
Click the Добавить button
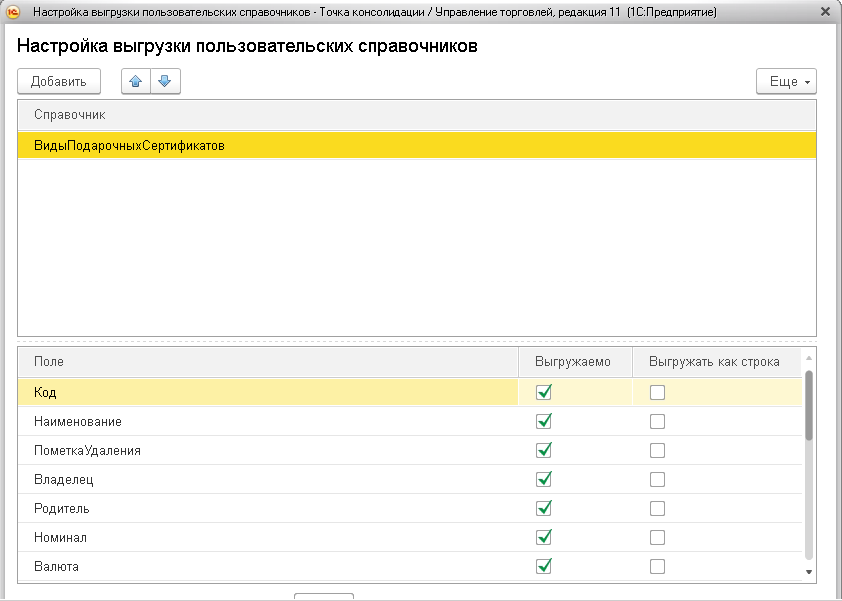pos(59,82)
